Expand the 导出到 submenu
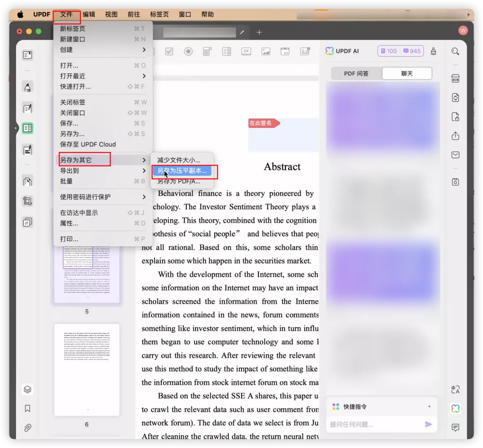Screen dimensions: 483x448 tap(103, 171)
